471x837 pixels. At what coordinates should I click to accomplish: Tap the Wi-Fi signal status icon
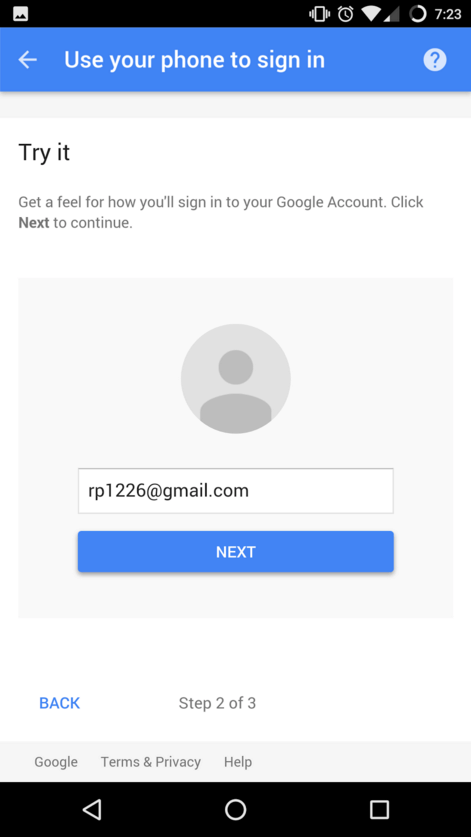pos(370,14)
